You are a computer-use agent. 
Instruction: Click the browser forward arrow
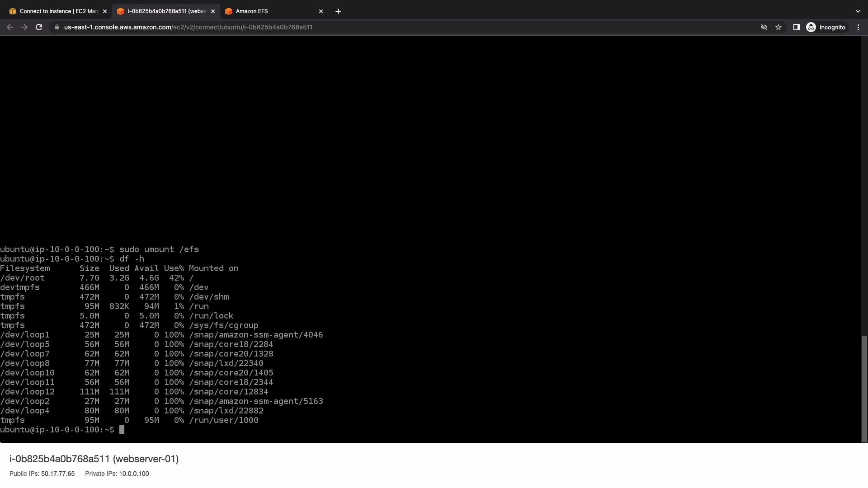(x=24, y=27)
